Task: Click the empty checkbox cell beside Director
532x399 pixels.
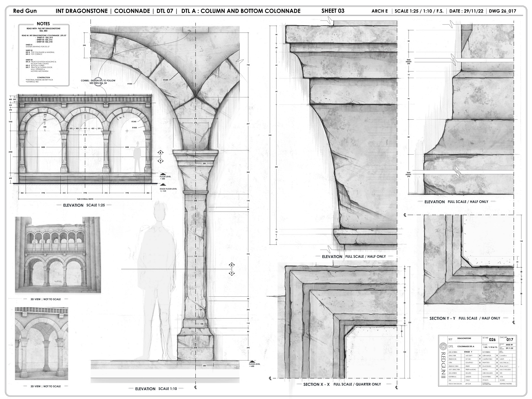Action: tap(463, 356)
